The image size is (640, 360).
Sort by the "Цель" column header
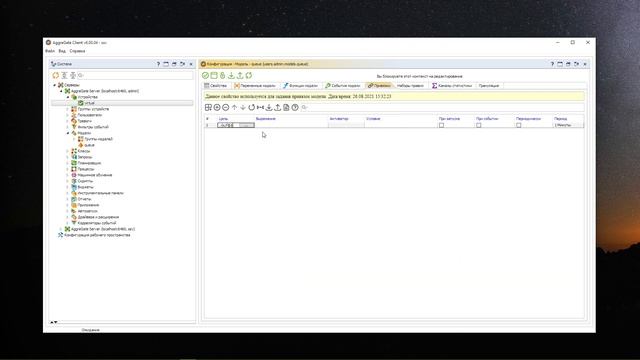[223, 119]
